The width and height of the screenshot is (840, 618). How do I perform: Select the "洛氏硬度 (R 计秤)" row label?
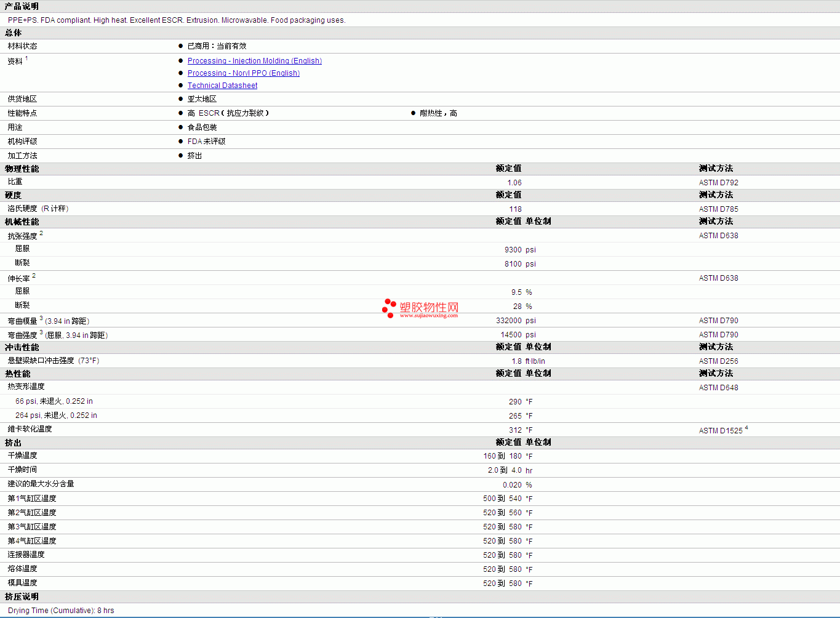(38, 209)
